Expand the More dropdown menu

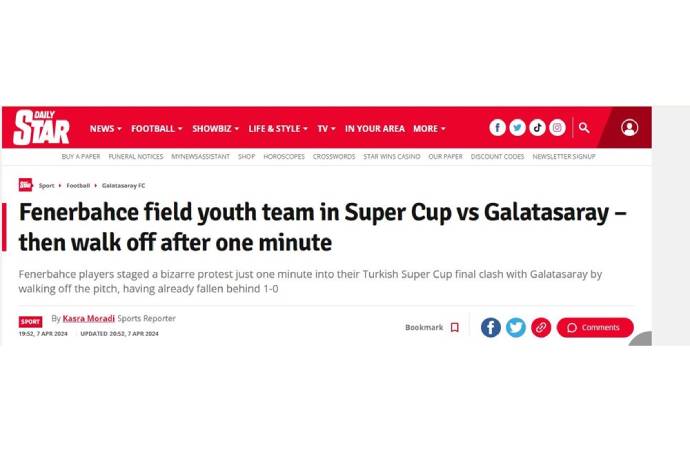(x=429, y=129)
